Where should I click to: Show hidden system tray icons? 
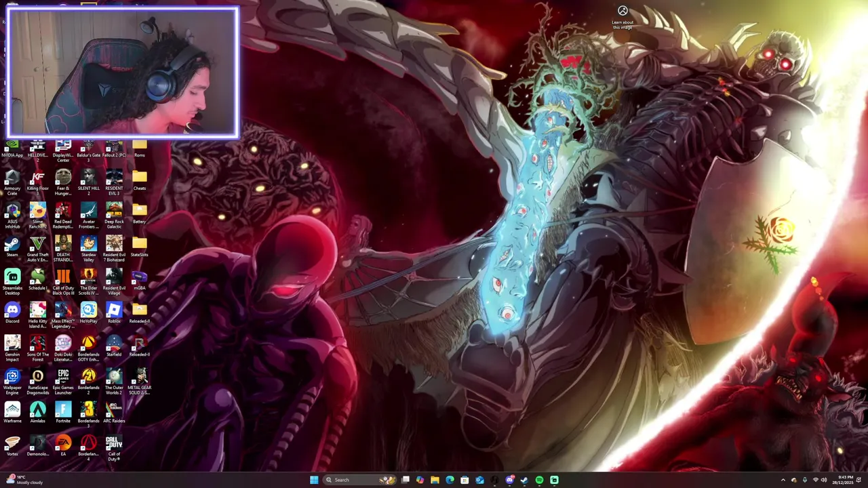[783, 480]
